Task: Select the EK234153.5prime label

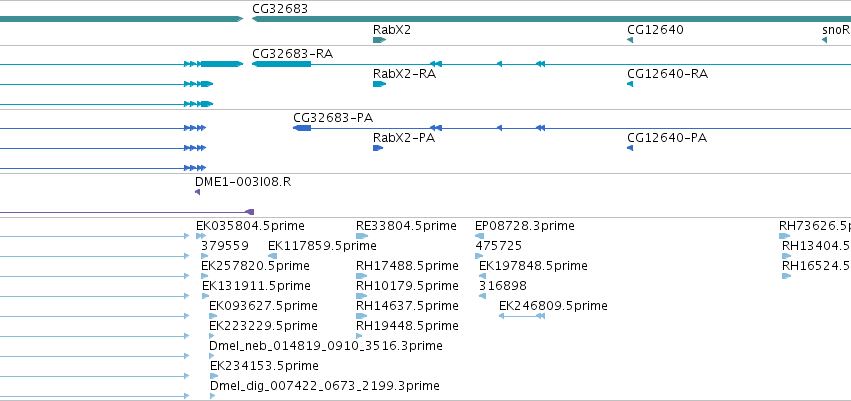Action: click(264, 366)
